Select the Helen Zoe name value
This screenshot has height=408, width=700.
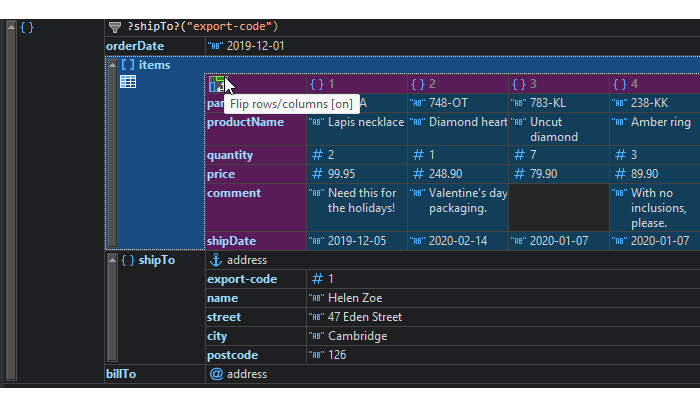[355, 298]
